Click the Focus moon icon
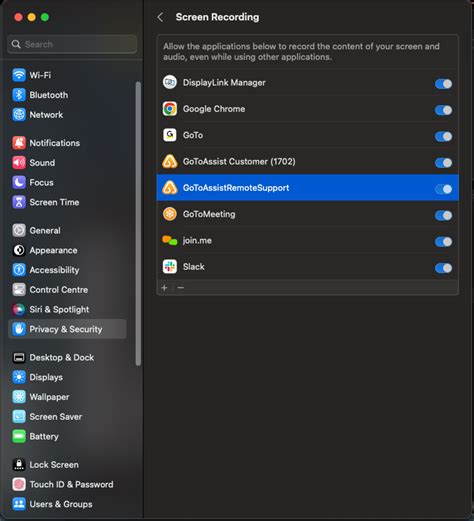The height and width of the screenshot is (521, 474). (x=19, y=182)
